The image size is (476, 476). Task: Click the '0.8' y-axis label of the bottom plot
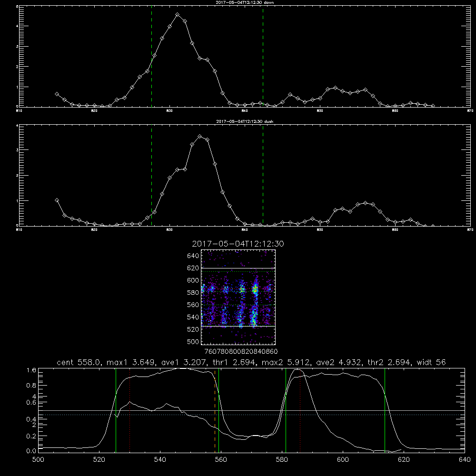coord(31,385)
